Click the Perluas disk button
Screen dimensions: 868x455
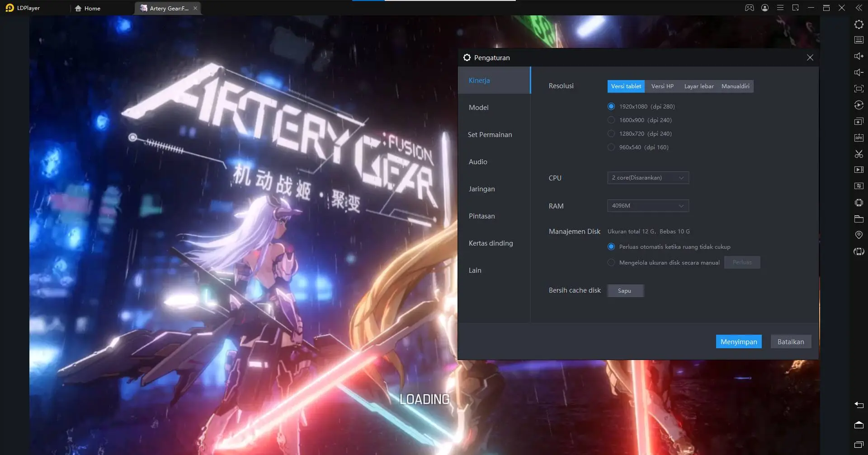coord(742,262)
